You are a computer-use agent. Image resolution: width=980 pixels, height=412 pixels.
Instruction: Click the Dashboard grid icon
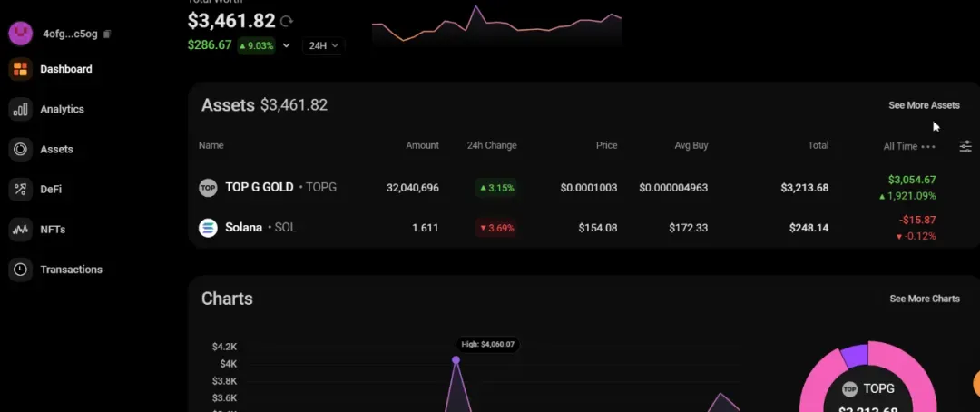click(21, 69)
